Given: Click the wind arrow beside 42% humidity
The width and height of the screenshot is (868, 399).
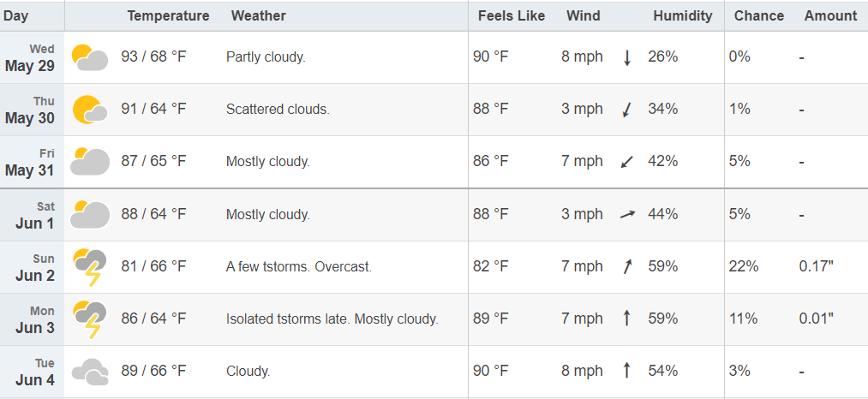Looking at the screenshot, I should coord(627,162).
